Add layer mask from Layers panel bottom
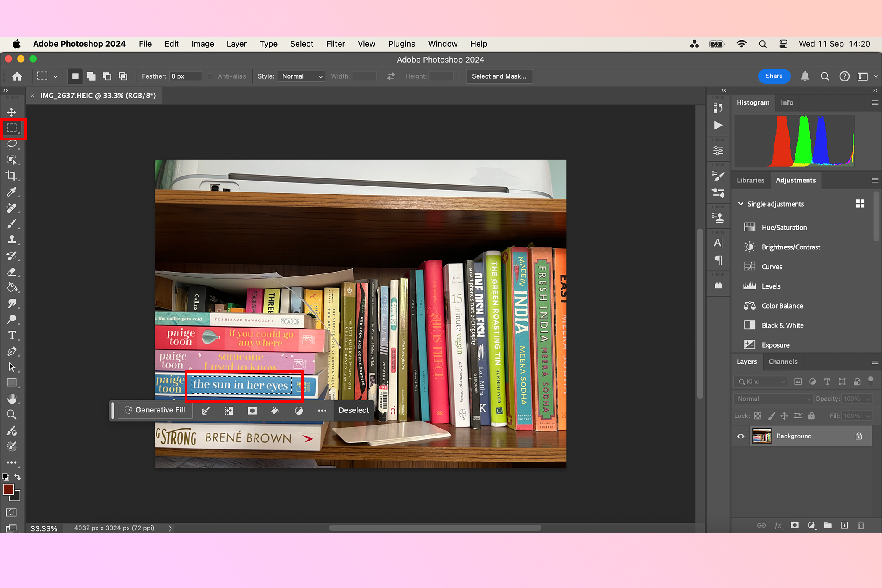 (x=795, y=525)
